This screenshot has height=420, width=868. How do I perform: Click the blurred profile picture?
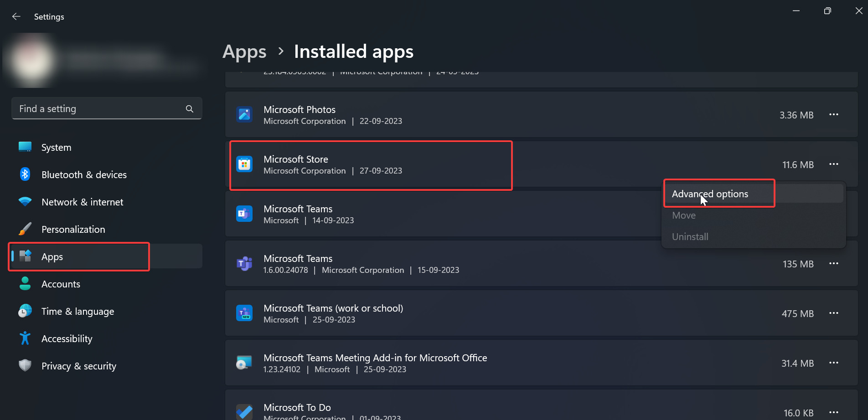(x=32, y=60)
